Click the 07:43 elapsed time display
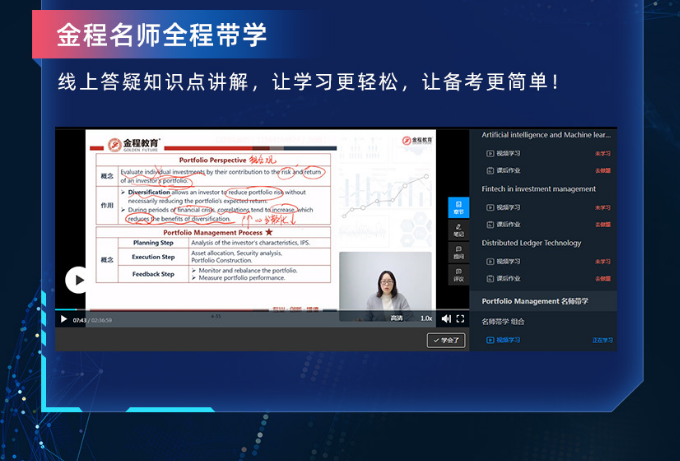Viewport: 680px width, 461px height. pos(80,320)
